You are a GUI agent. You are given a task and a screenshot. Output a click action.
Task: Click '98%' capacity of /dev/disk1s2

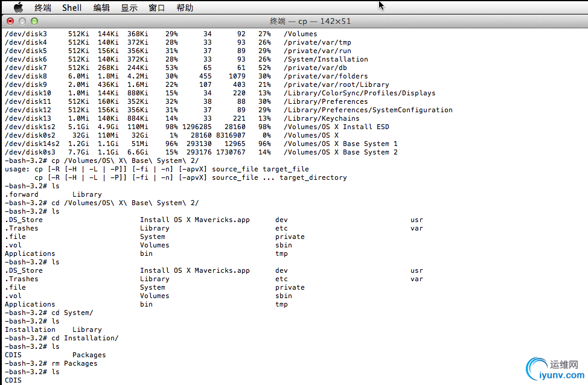pyautogui.click(x=171, y=127)
